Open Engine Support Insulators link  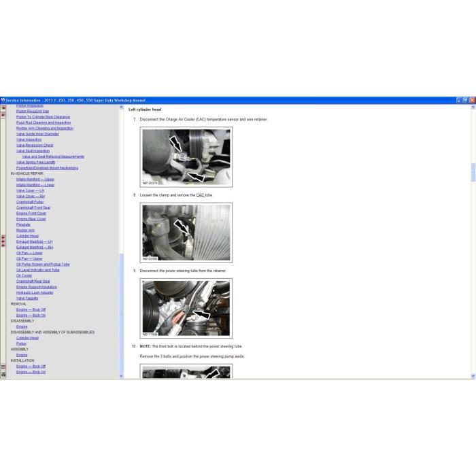point(37,287)
